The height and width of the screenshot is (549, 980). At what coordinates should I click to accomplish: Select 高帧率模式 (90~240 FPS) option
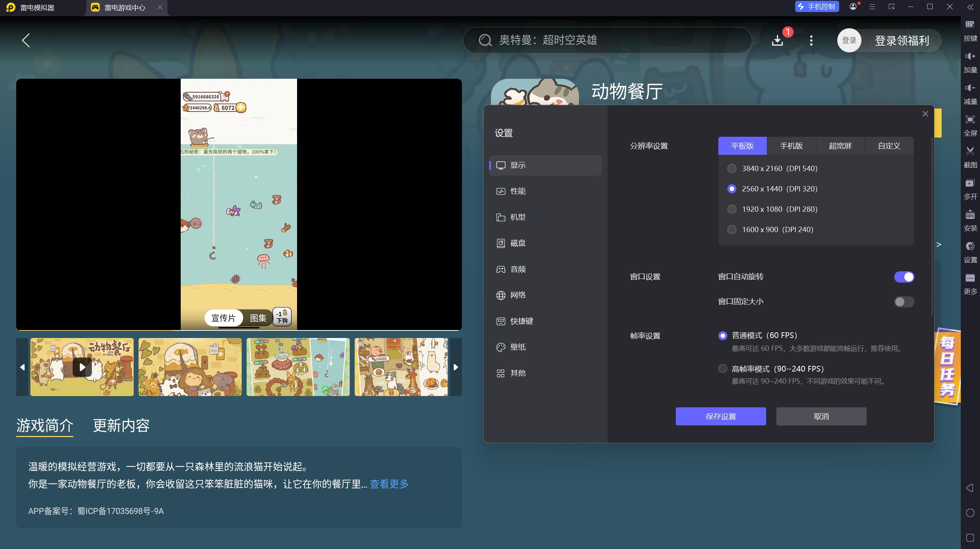(722, 369)
